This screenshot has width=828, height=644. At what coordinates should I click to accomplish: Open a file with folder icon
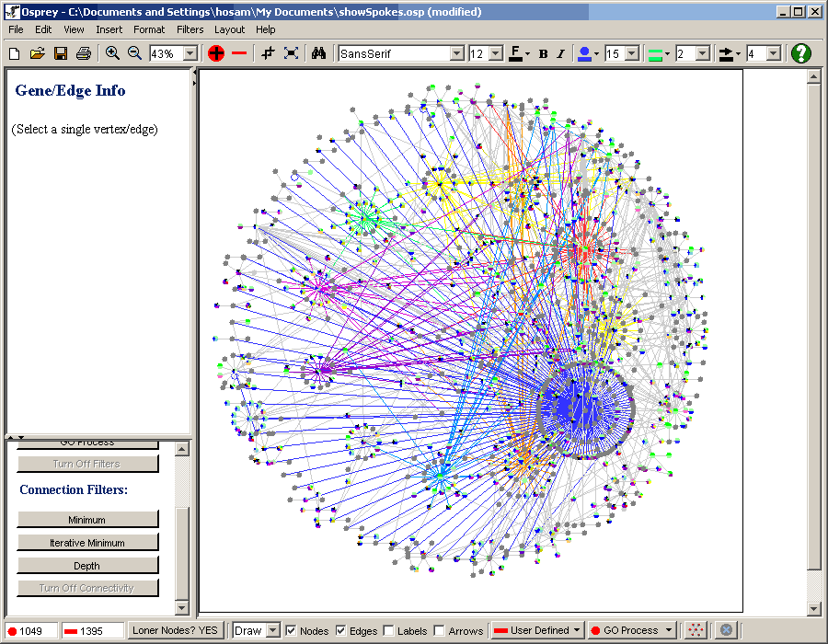(38, 53)
